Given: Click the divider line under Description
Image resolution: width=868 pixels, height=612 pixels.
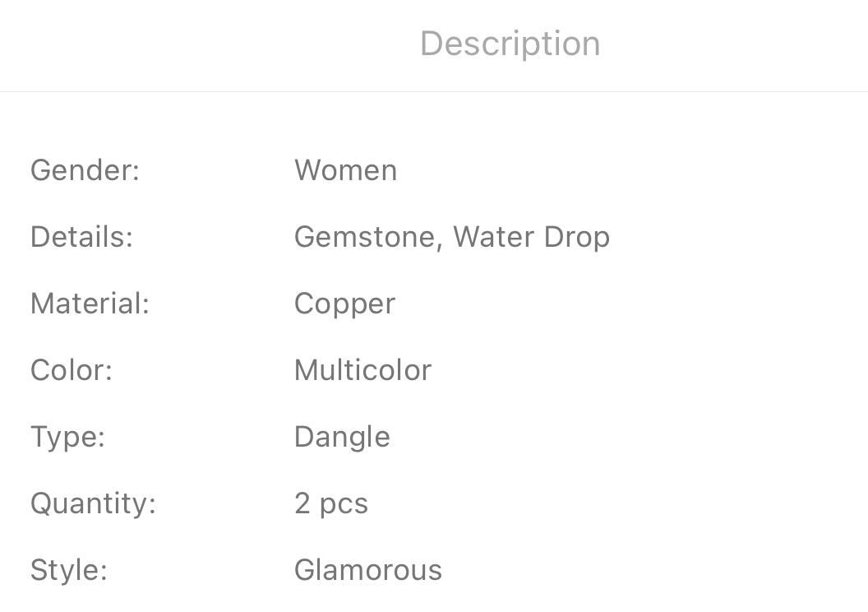Looking at the screenshot, I should click(x=434, y=91).
